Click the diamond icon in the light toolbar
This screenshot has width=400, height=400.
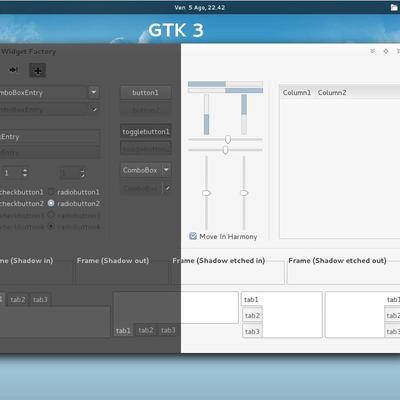[386, 51]
